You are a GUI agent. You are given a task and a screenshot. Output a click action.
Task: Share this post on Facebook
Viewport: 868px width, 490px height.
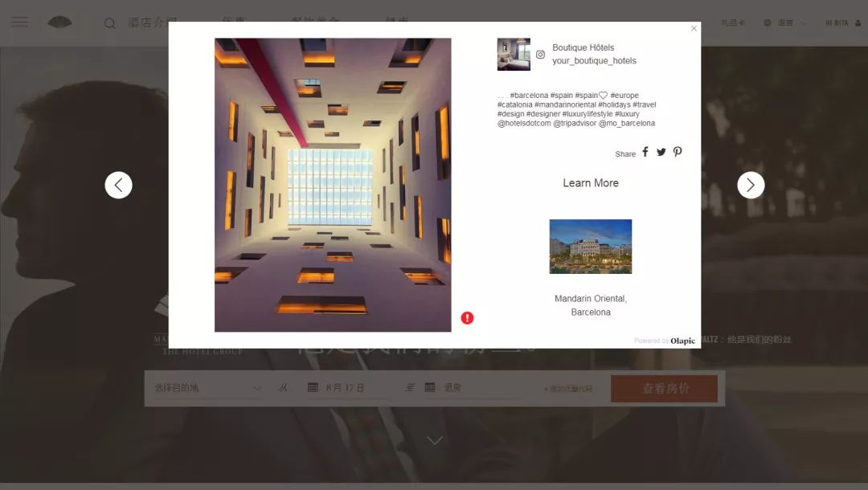tap(645, 153)
